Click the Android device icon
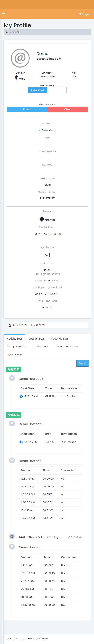Screen dimensions: 94x644 click(42, 219)
